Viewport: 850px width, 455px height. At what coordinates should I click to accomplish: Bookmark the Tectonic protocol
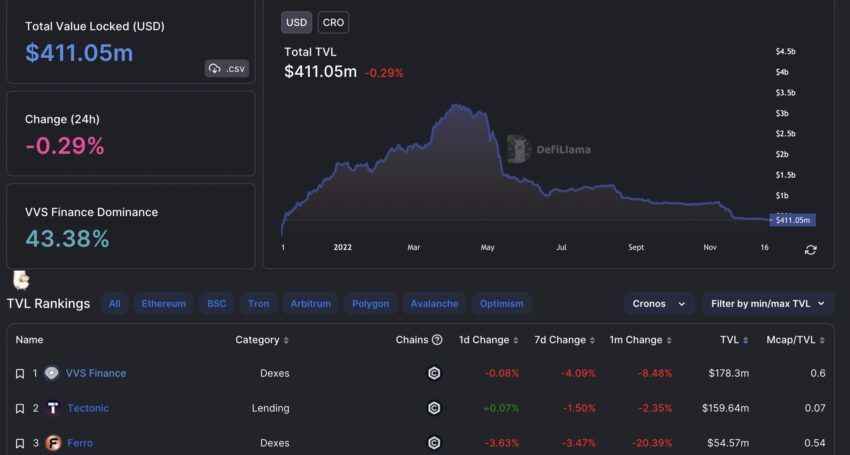[19, 409]
